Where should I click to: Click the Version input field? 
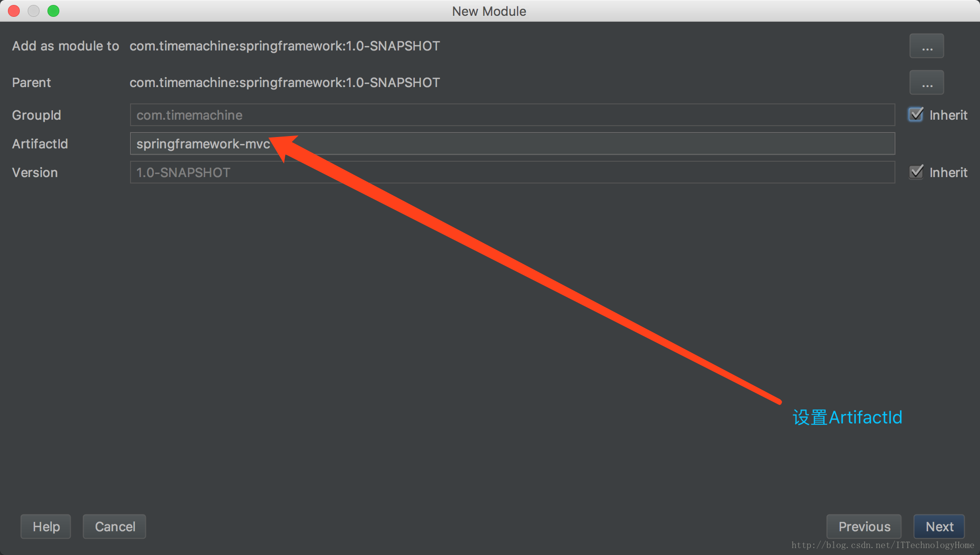tap(512, 173)
